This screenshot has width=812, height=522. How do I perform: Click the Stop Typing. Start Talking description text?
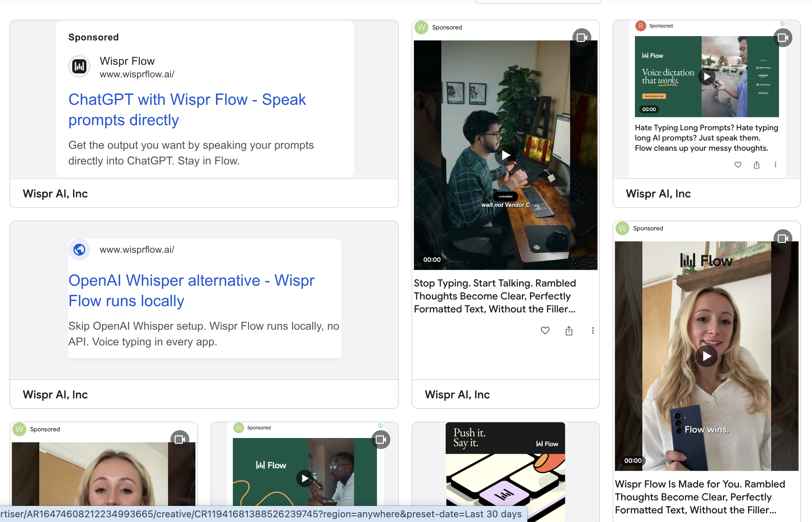495,296
